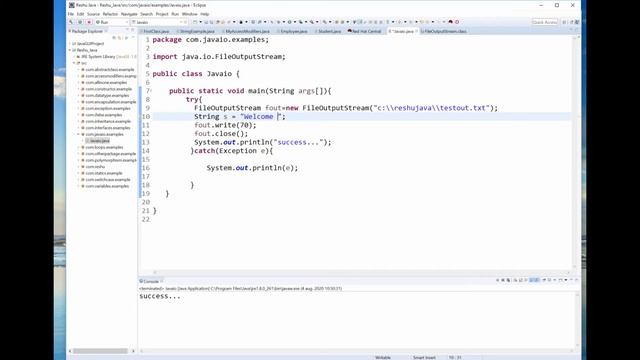Click the Smart Insert status bar entry
Viewport: 640px width, 360px height.
pyautogui.click(x=424, y=358)
